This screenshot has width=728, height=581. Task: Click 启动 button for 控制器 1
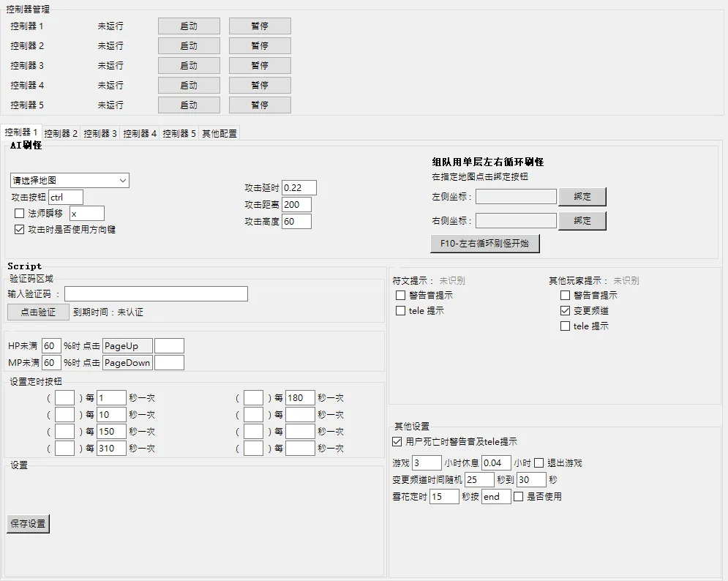[189, 26]
